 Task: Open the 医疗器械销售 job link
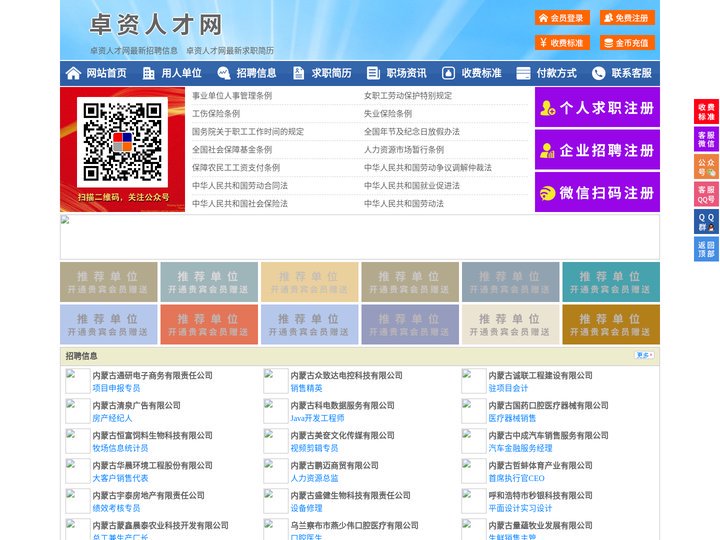click(x=512, y=418)
